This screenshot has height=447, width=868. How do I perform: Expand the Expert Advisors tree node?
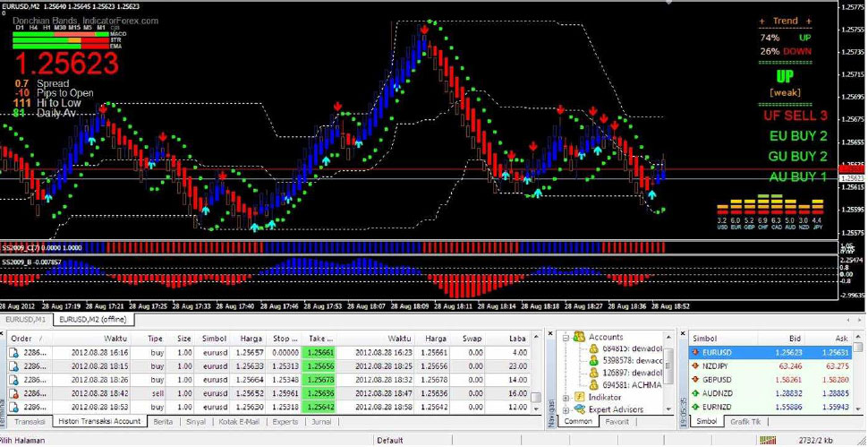(566, 410)
